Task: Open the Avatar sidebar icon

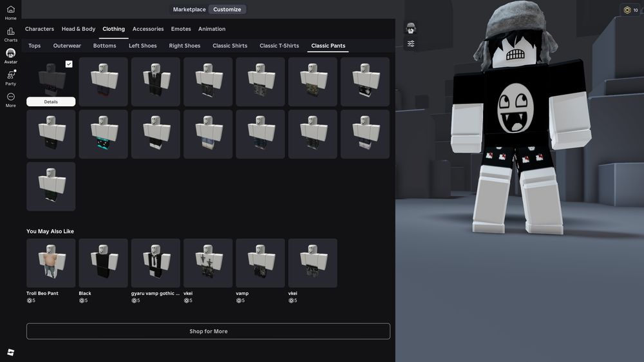Action: pyautogui.click(x=11, y=56)
